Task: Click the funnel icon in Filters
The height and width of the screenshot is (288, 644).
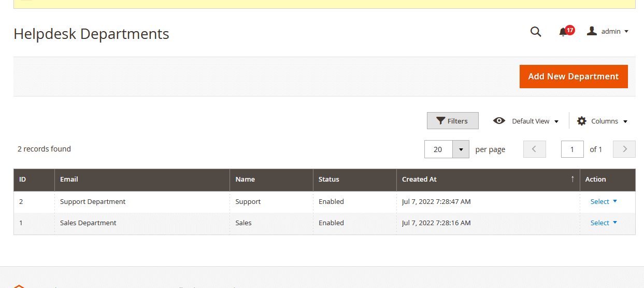Action: [440, 121]
